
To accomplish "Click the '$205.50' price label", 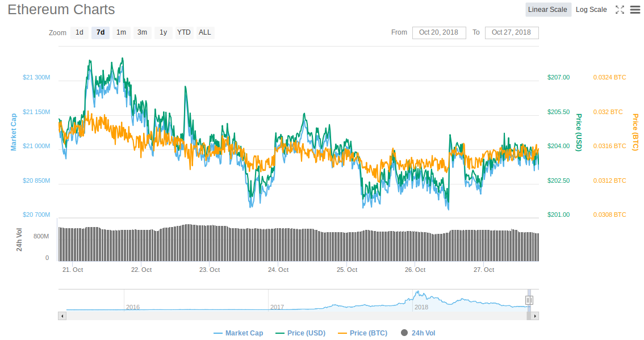I will click(x=559, y=112).
